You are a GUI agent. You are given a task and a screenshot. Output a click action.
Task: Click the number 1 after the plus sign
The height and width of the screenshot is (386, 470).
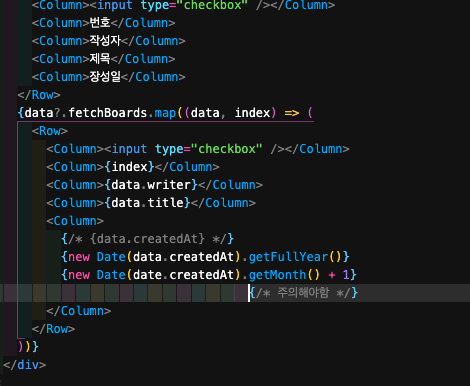346,275
